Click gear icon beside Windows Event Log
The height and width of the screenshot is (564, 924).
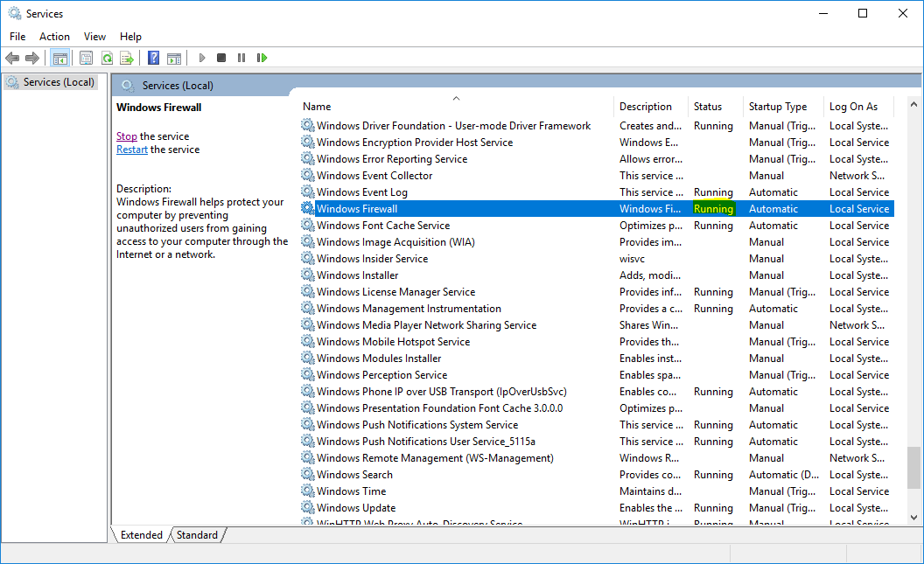coord(308,191)
